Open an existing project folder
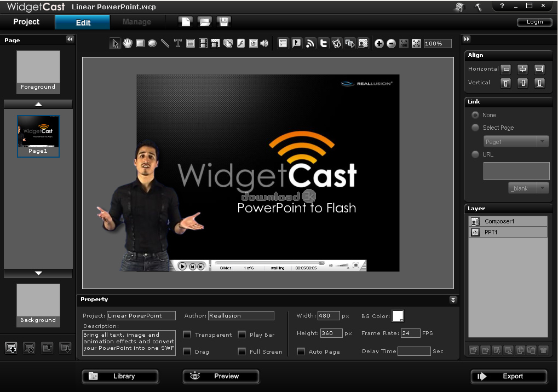This screenshot has height=392, width=558. 205,22
